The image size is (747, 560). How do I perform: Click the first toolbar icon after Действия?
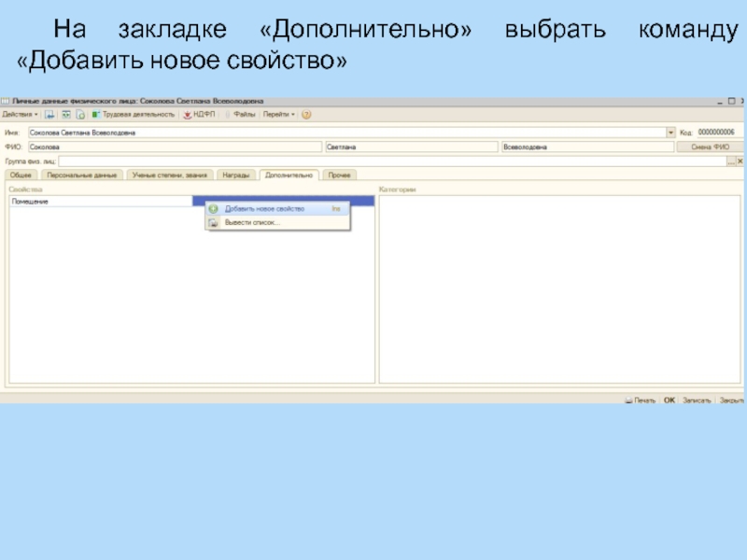(x=50, y=114)
